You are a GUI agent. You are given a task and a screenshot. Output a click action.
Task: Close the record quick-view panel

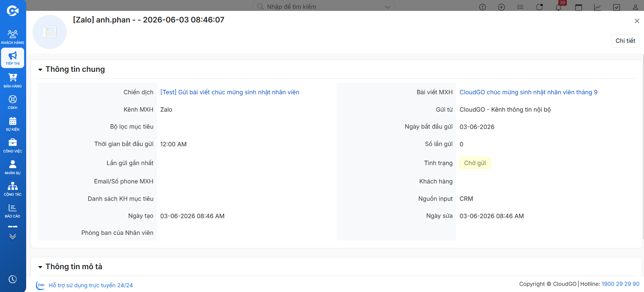tap(637, 21)
